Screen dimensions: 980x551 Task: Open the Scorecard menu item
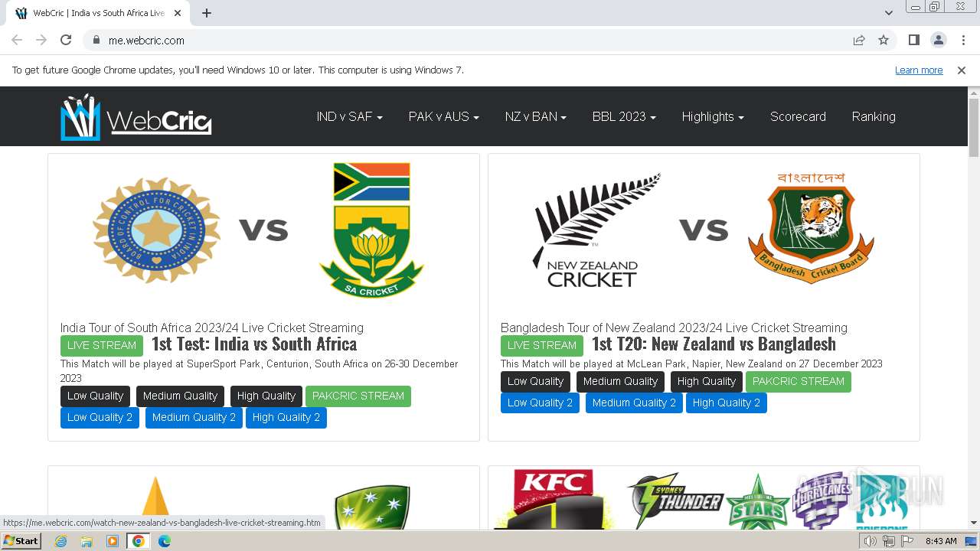pyautogui.click(x=798, y=116)
